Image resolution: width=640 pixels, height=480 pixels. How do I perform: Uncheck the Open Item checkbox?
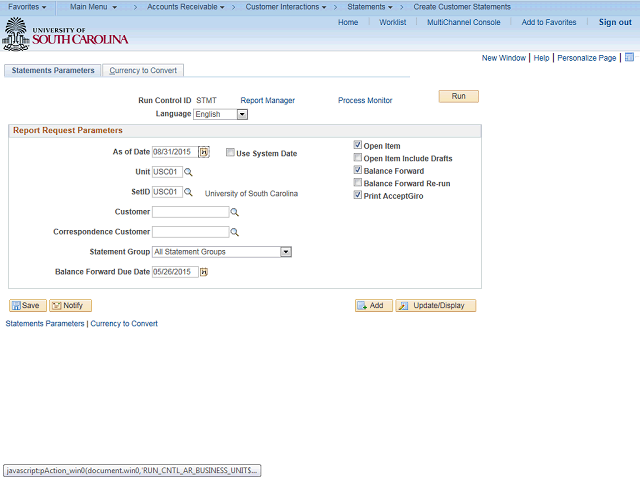click(x=358, y=145)
